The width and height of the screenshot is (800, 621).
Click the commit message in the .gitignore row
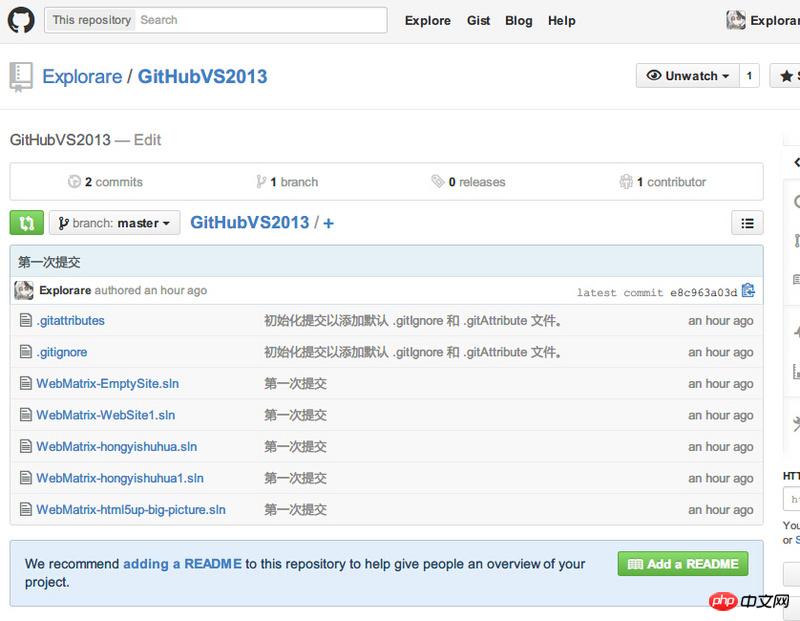413,352
